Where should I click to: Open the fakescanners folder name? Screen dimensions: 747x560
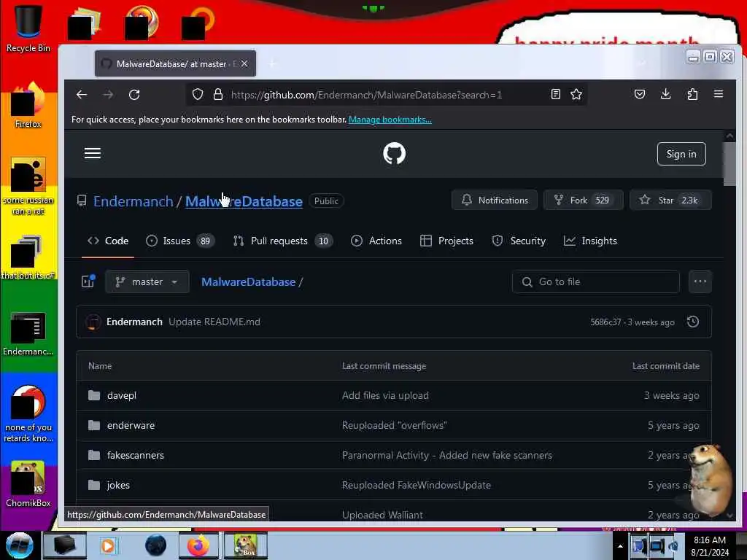point(135,455)
